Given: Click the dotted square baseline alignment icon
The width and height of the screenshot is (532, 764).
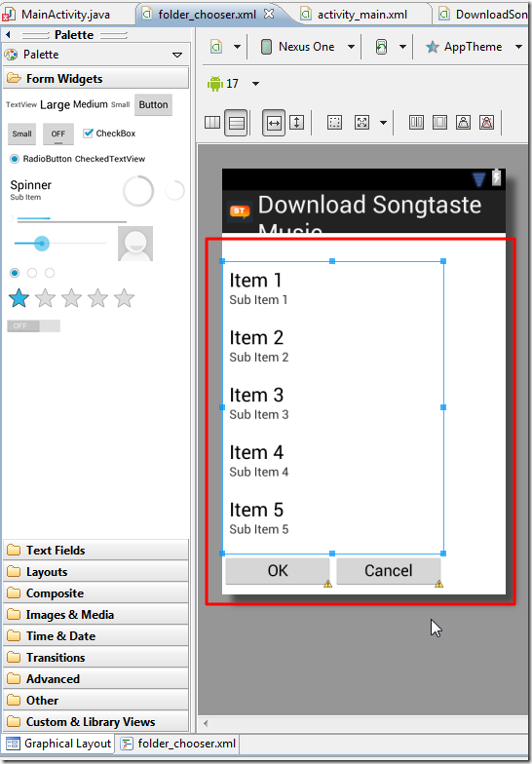Looking at the screenshot, I should [x=335, y=123].
